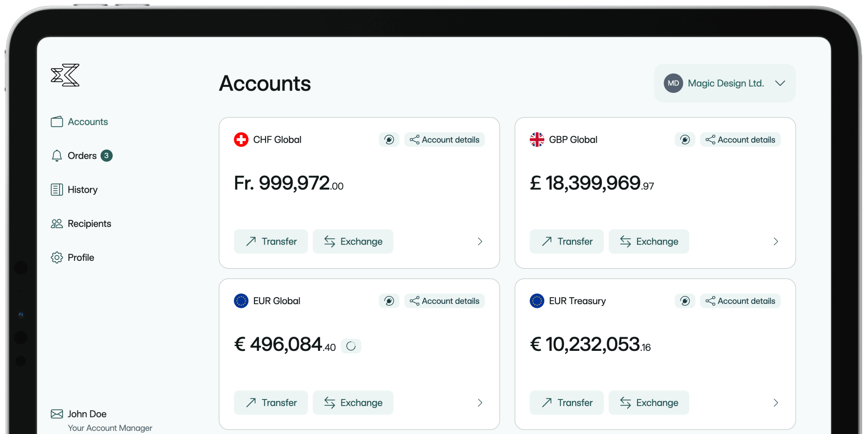
Task: Open EUR Treasury account via its right chevron
Action: click(776, 403)
